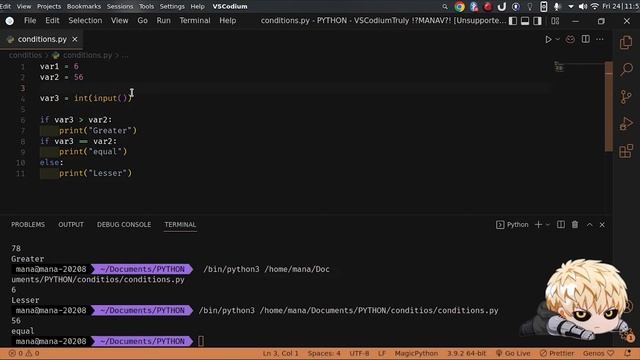Switch to the PROBLEMS panel tab

(28, 224)
